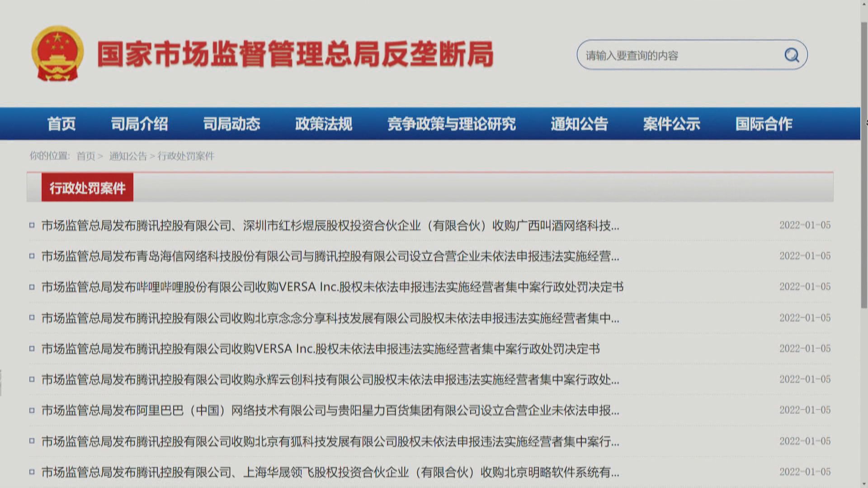Go to 政策法规 section

coord(324,124)
